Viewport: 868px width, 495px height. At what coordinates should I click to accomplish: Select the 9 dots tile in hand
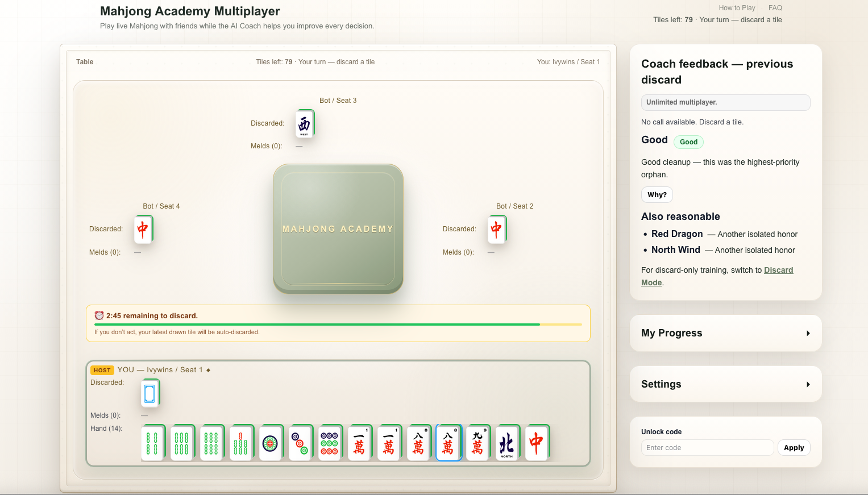click(330, 443)
